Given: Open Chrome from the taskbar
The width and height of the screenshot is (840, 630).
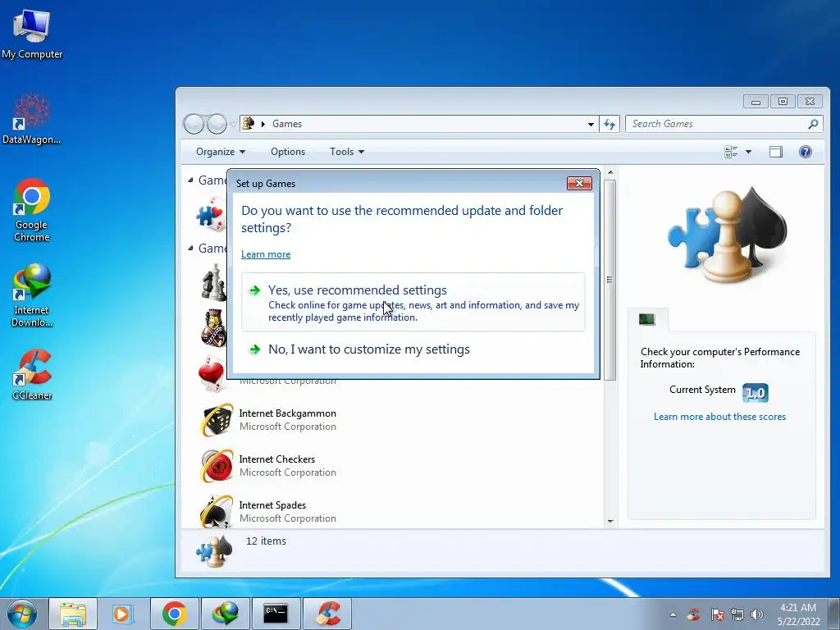Looking at the screenshot, I should pos(175,614).
